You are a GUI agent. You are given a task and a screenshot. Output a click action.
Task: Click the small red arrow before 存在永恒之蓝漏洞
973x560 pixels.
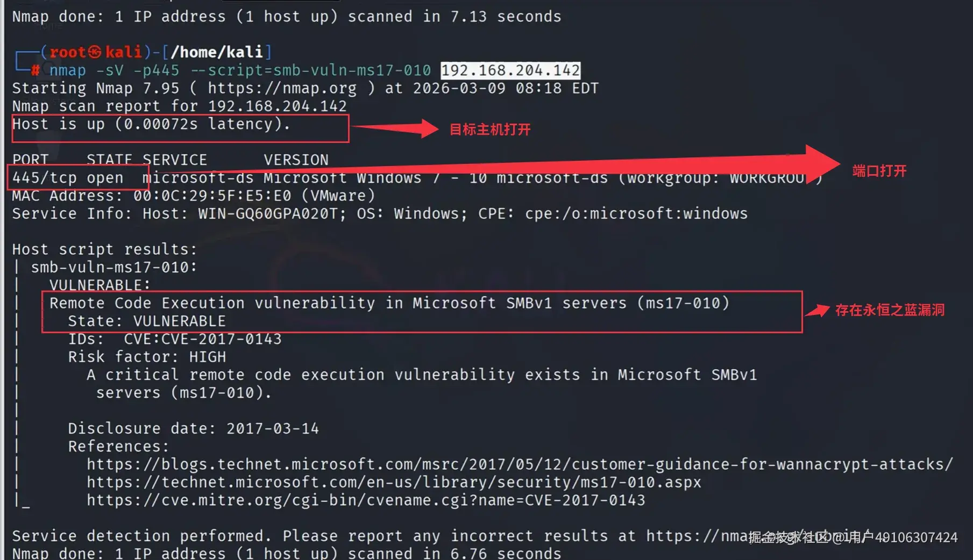coord(818,310)
